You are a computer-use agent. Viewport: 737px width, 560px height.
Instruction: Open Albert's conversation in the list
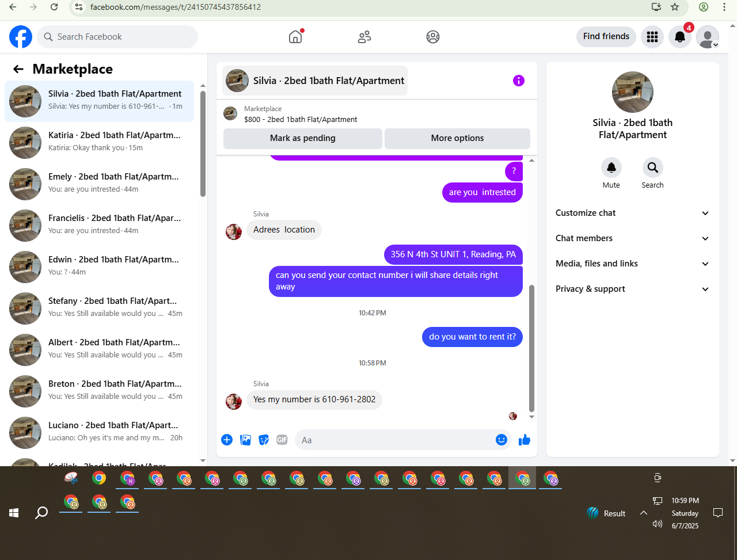tap(99, 349)
